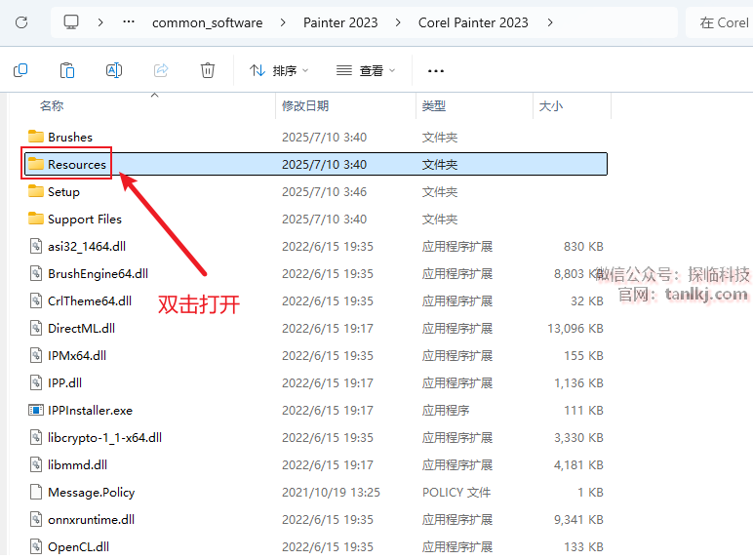Sort by the 名称 column header
753x560 pixels.
point(52,105)
